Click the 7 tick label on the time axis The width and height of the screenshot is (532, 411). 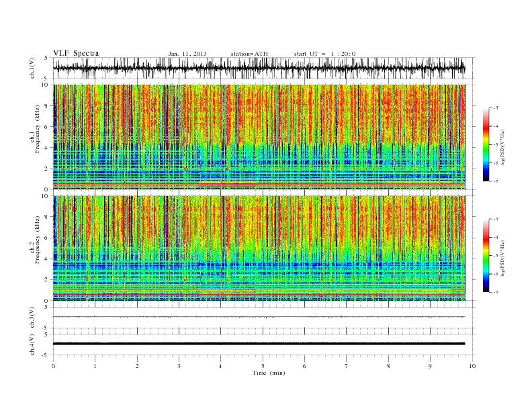click(x=347, y=366)
